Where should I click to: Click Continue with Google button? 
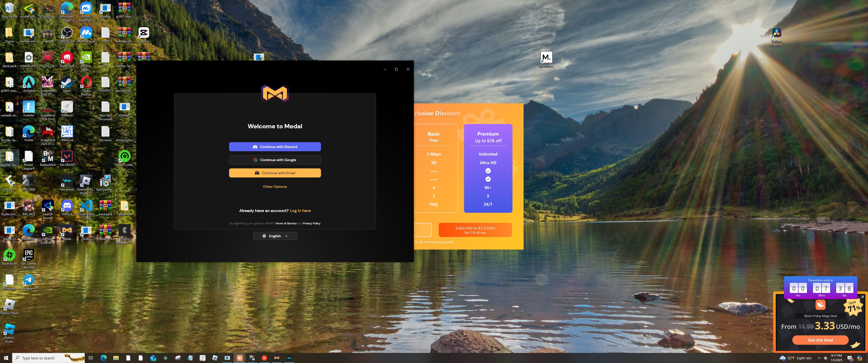click(275, 160)
